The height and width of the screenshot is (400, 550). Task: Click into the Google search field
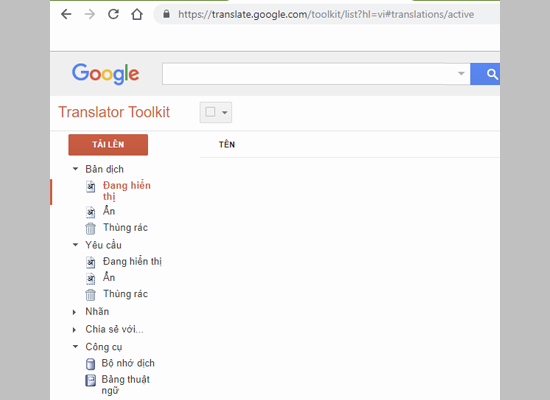[309, 74]
